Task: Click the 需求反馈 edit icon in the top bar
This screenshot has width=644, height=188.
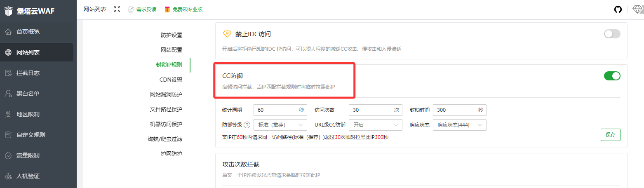Action: [131, 9]
